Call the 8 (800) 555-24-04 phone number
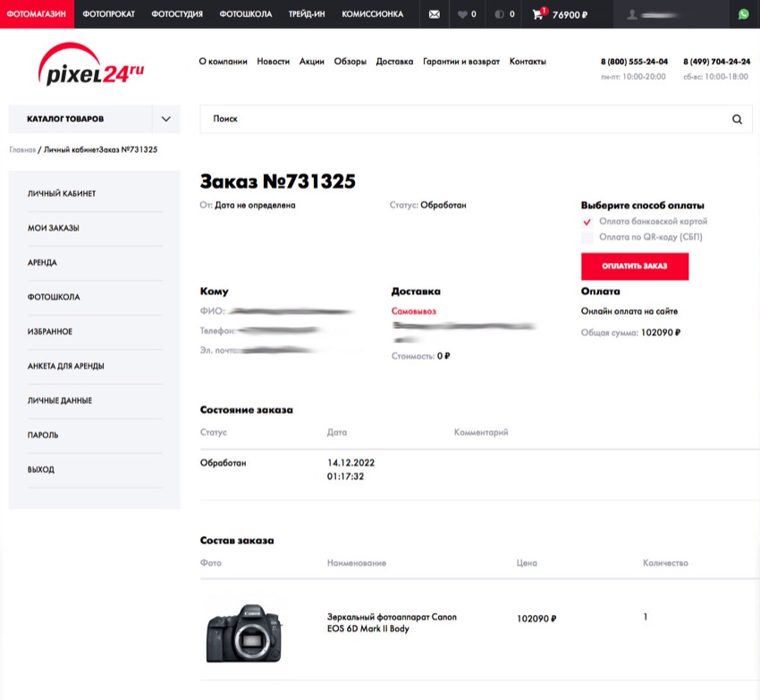This screenshot has width=760, height=700. (634, 62)
